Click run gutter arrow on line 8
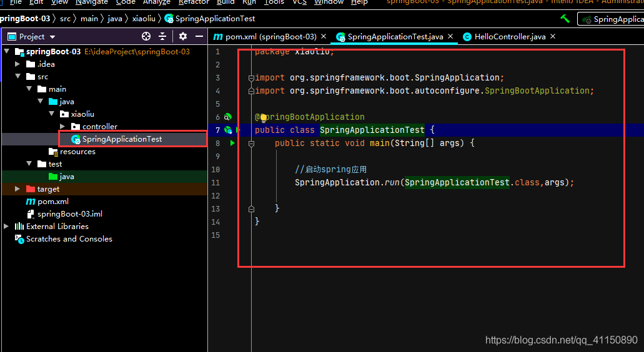The height and width of the screenshot is (352, 644). (x=232, y=143)
